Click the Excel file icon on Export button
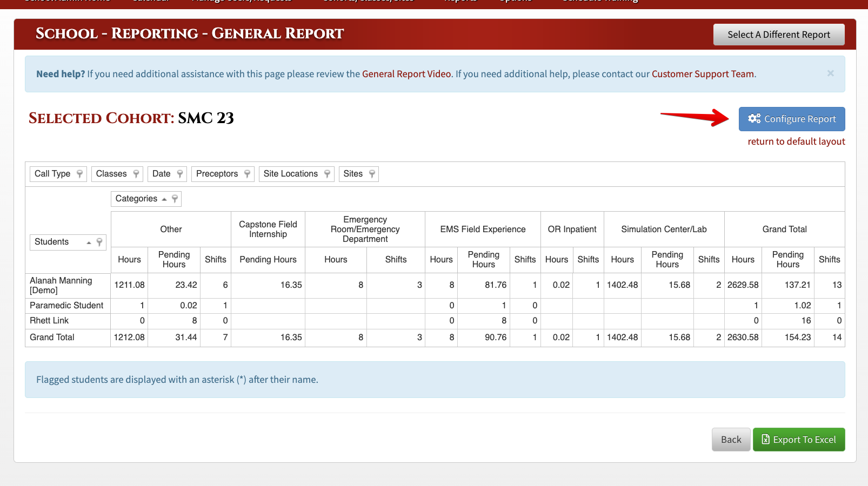 coord(766,440)
